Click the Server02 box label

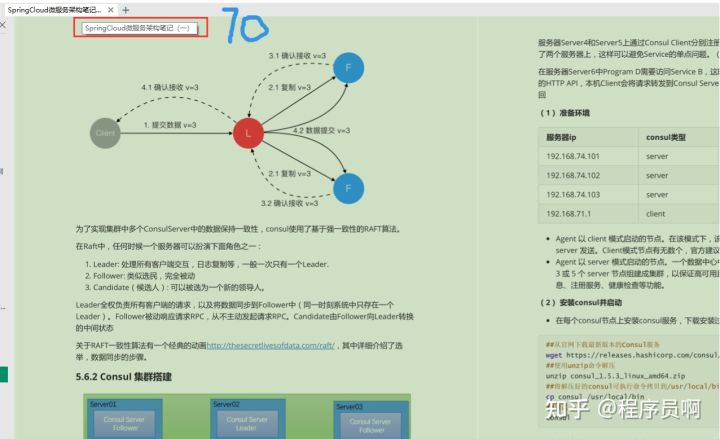click(226, 404)
